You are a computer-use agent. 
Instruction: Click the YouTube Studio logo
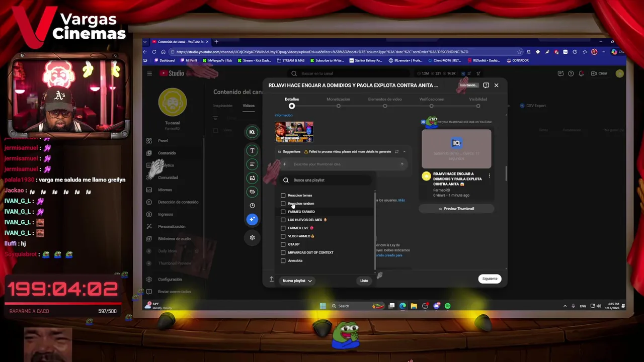coord(172,73)
